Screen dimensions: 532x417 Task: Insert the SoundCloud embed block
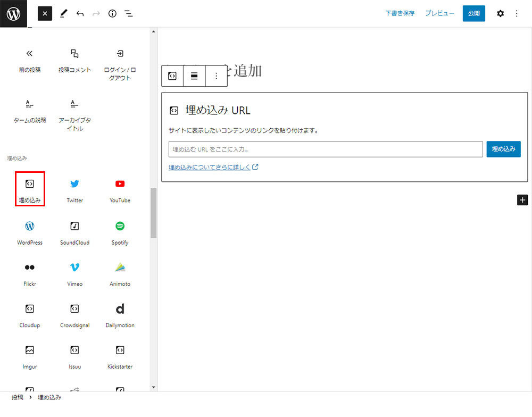pos(74,233)
